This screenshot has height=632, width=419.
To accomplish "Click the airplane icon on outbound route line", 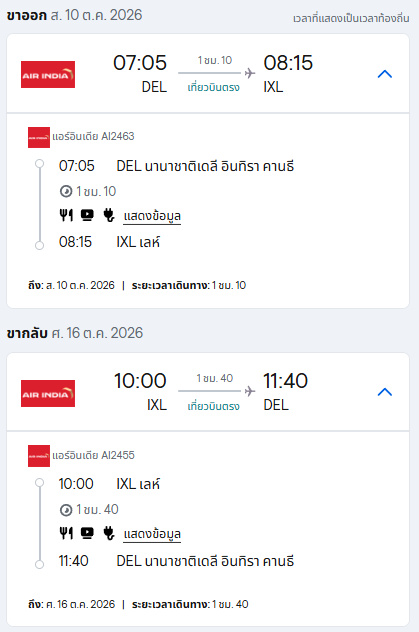I will pos(250,73).
